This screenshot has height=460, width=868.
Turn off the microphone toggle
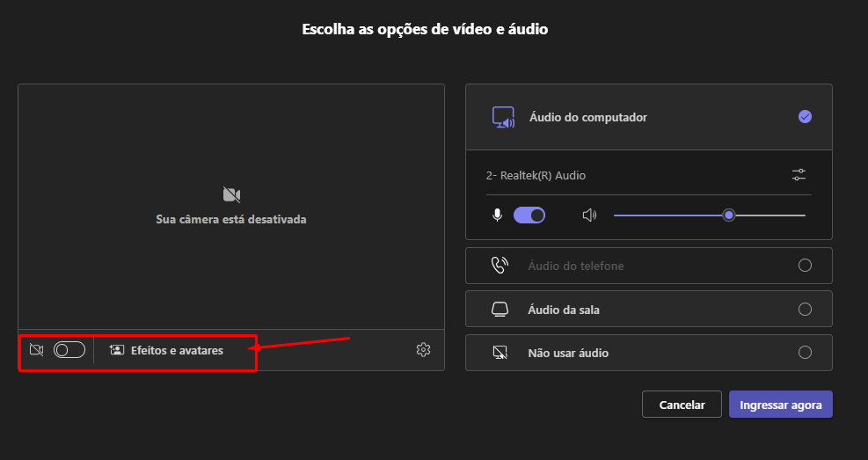pyautogui.click(x=529, y=215)
